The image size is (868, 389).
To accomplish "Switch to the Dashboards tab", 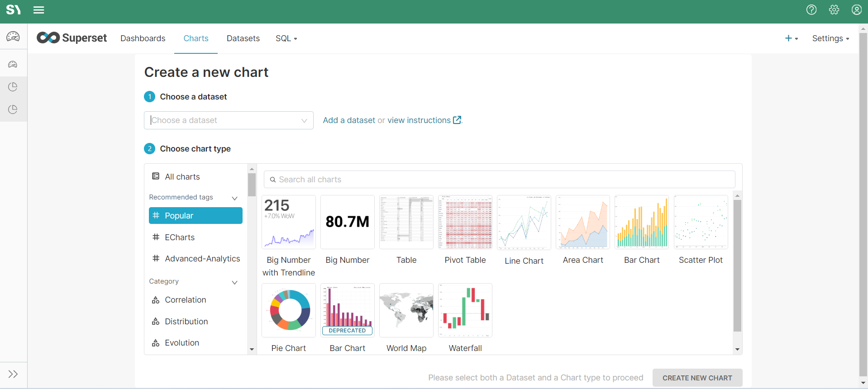I will click(143, 38).
